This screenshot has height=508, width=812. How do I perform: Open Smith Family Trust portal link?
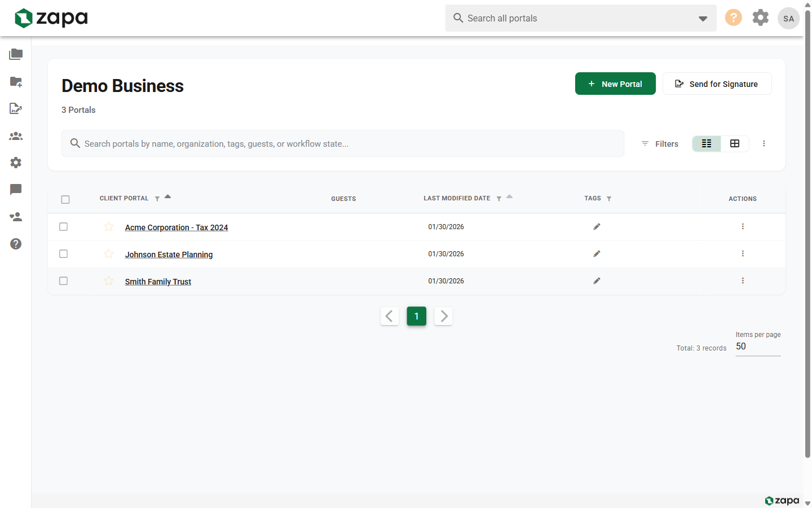158,282
